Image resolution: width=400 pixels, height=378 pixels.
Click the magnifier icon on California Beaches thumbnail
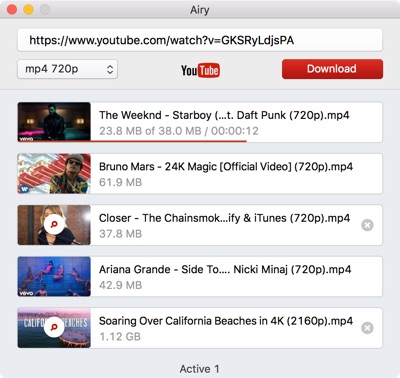[x=54, y=327]
